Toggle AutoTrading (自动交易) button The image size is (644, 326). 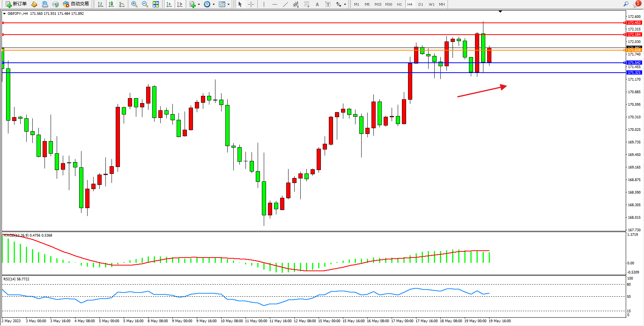tap(76, 4)
